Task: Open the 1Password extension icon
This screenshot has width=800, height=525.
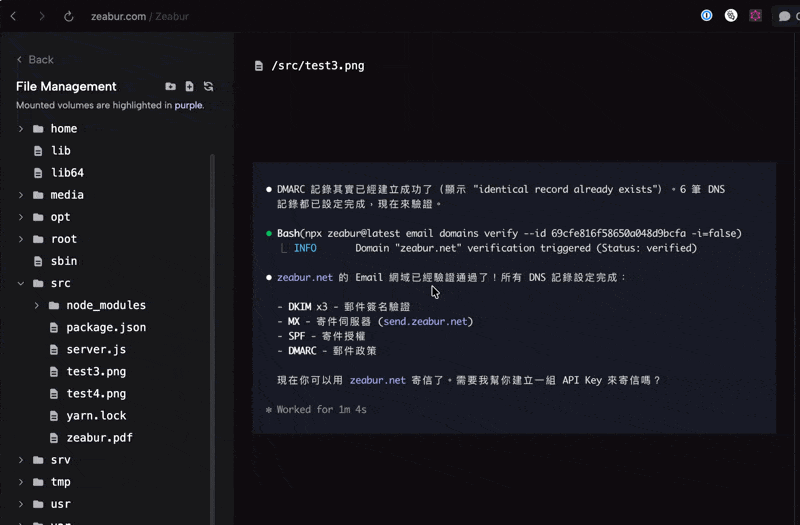Action: tap(707, 16)
